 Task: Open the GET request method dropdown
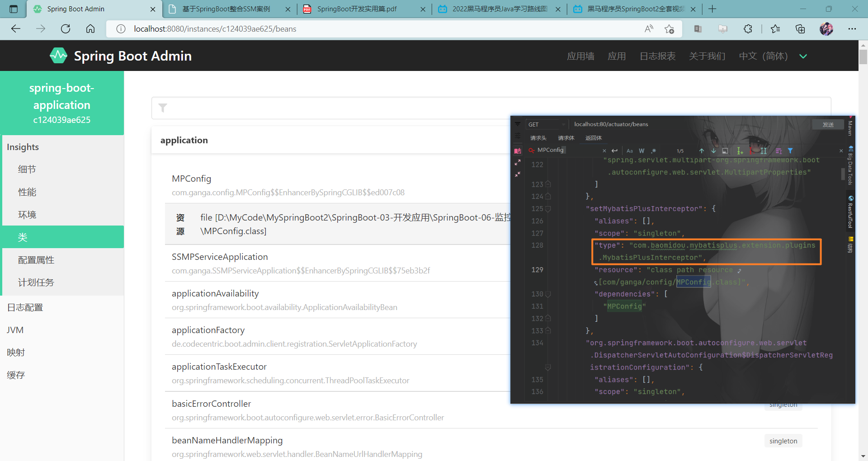click(x=547, y=124)
